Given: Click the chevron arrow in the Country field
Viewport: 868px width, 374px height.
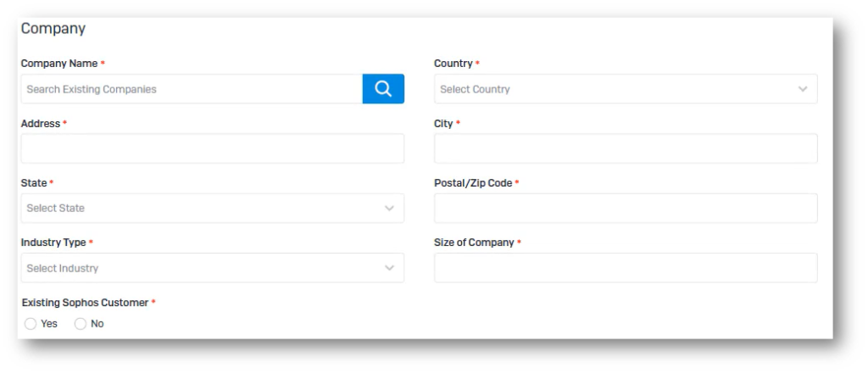Looking at the screenshot, I should (803, 89).
